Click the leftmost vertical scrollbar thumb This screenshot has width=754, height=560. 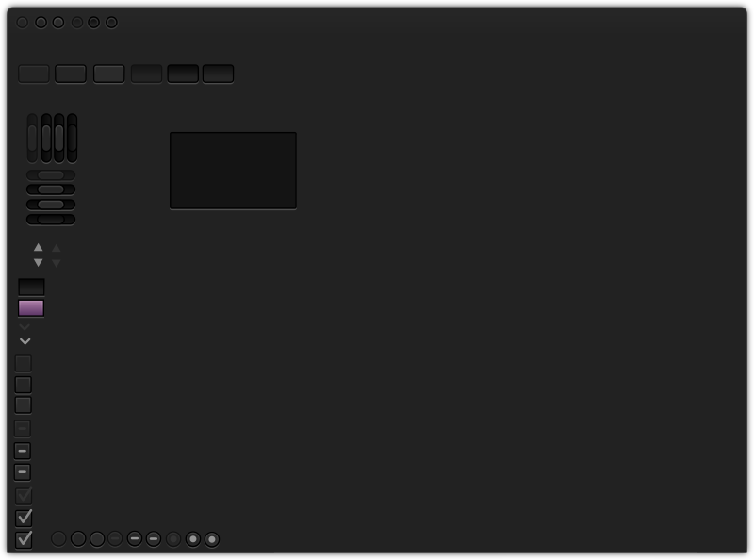32,138
